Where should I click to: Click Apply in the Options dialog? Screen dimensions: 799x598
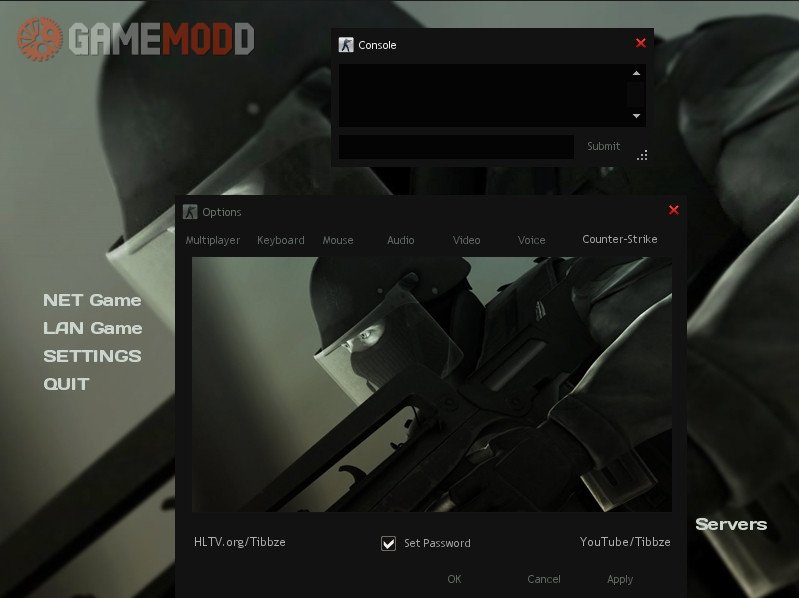[620, 579]
